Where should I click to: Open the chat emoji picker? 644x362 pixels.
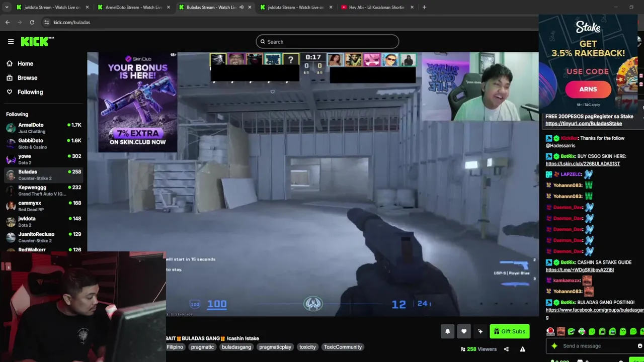[640, 346]
